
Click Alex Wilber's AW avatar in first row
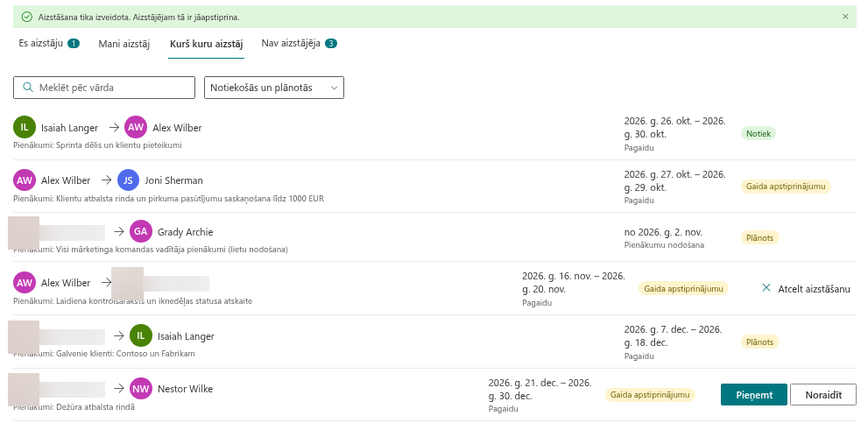(136, 127)
